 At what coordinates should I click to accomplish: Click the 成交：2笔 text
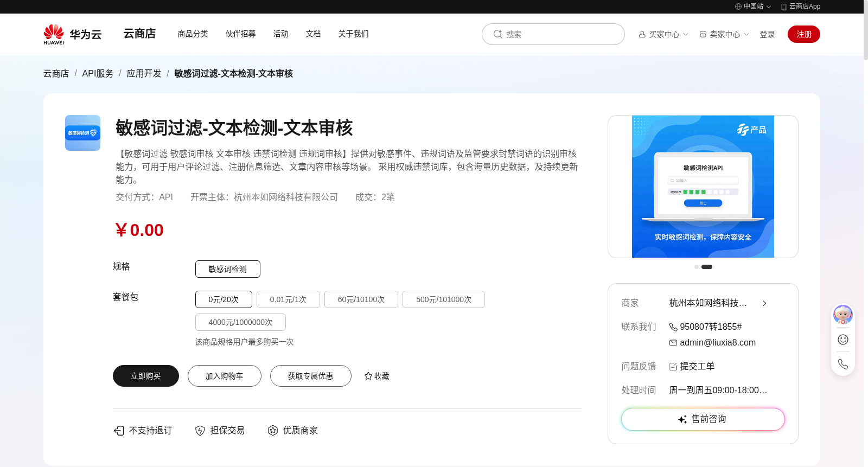(375, 197)
